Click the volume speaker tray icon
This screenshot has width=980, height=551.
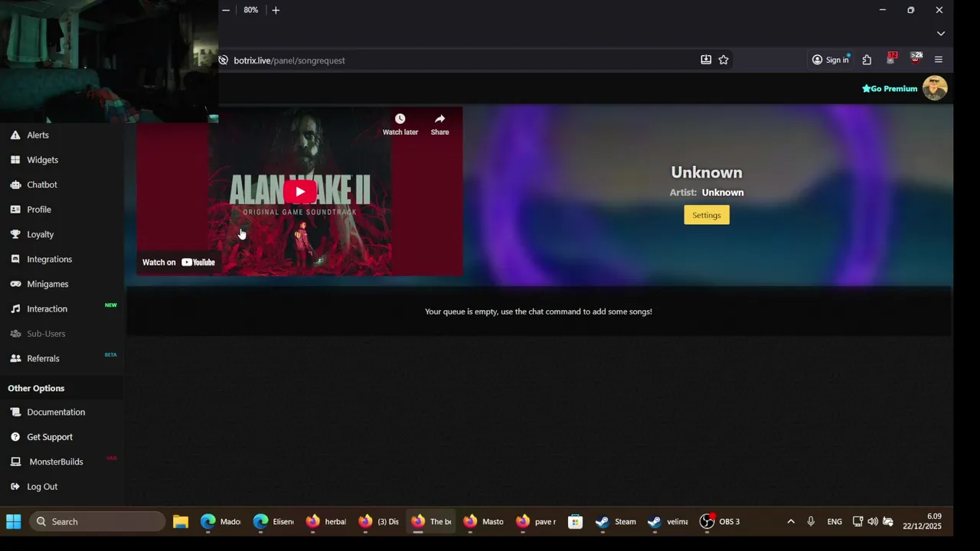coord(873,522)
